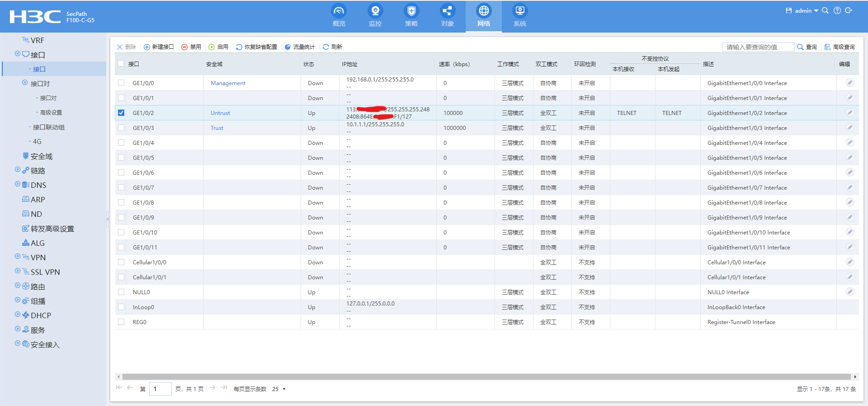Expand the DNS tree node

click(18, 184)
